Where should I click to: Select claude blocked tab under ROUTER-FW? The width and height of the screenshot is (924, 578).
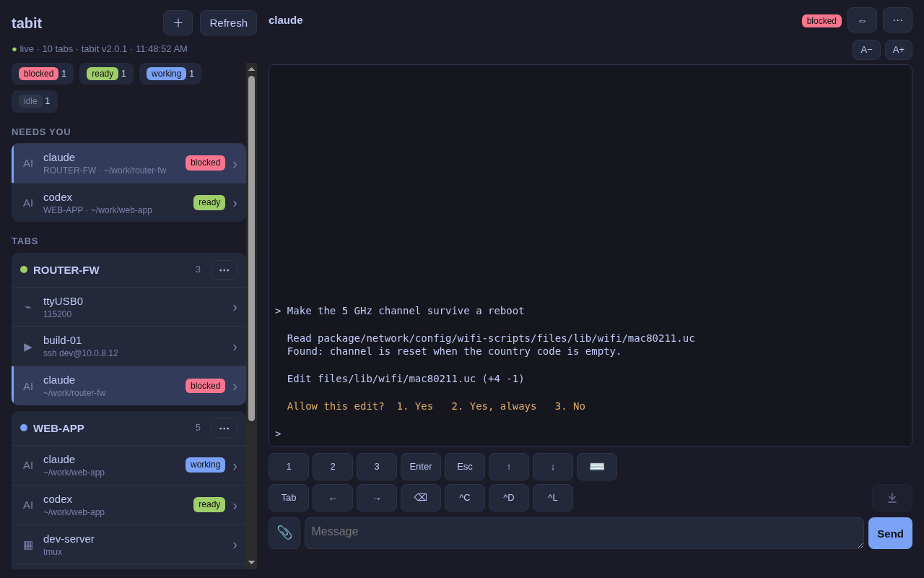coord(128,386)
